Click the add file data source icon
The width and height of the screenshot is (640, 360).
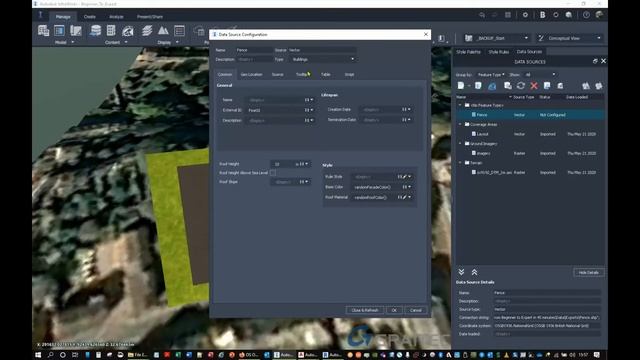point(461,86)
